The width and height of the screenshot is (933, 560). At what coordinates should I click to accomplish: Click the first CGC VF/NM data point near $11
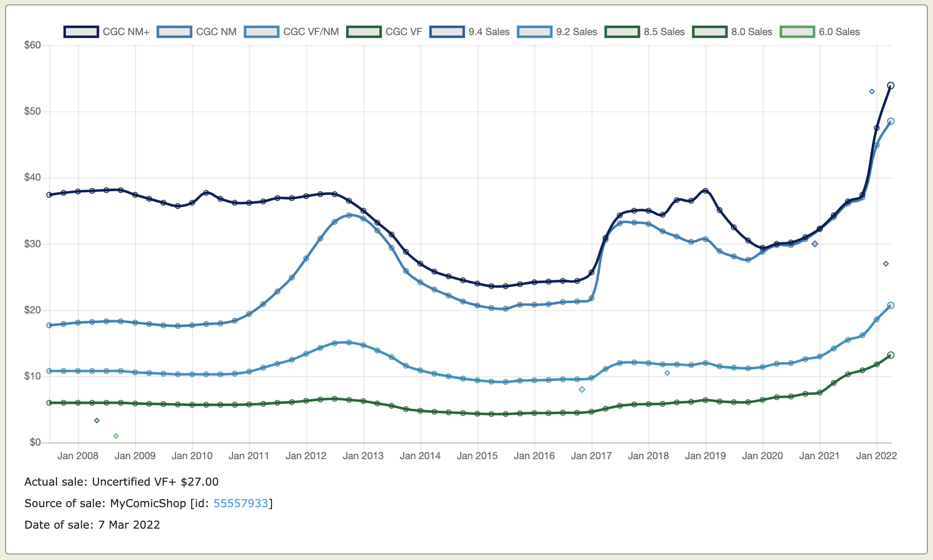coord(49,371)
